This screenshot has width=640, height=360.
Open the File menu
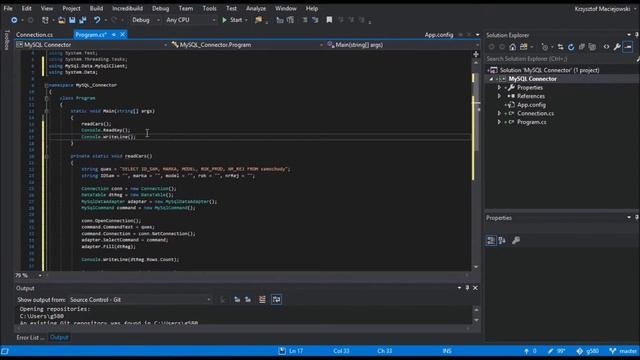[x=8, y=8]
